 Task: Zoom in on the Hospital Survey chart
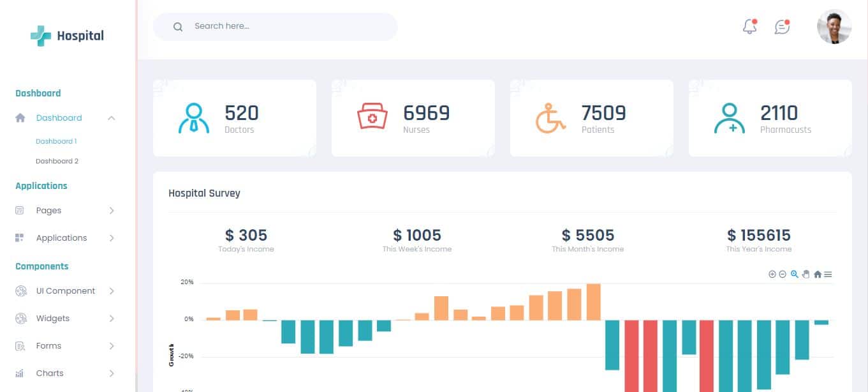772,274
